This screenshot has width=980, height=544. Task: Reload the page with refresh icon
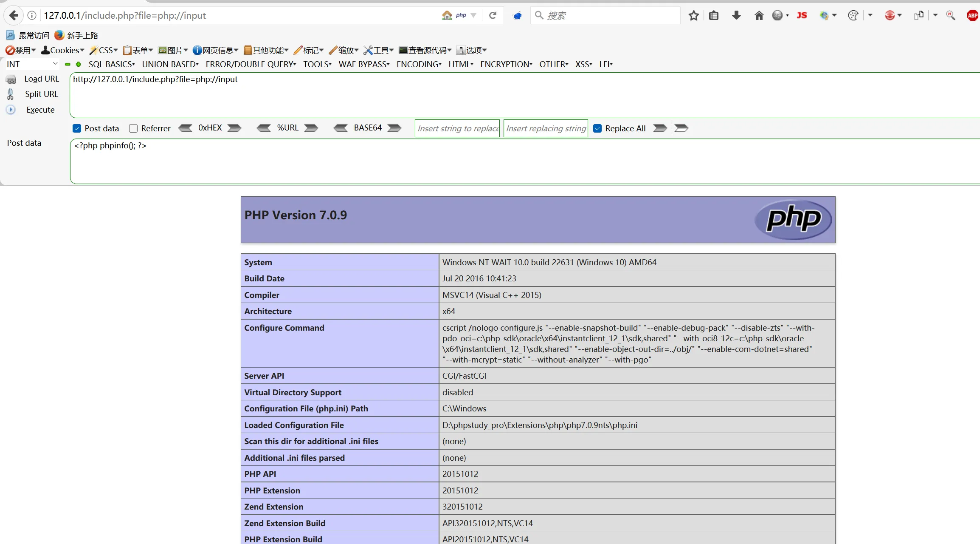(x=493, y=15)
